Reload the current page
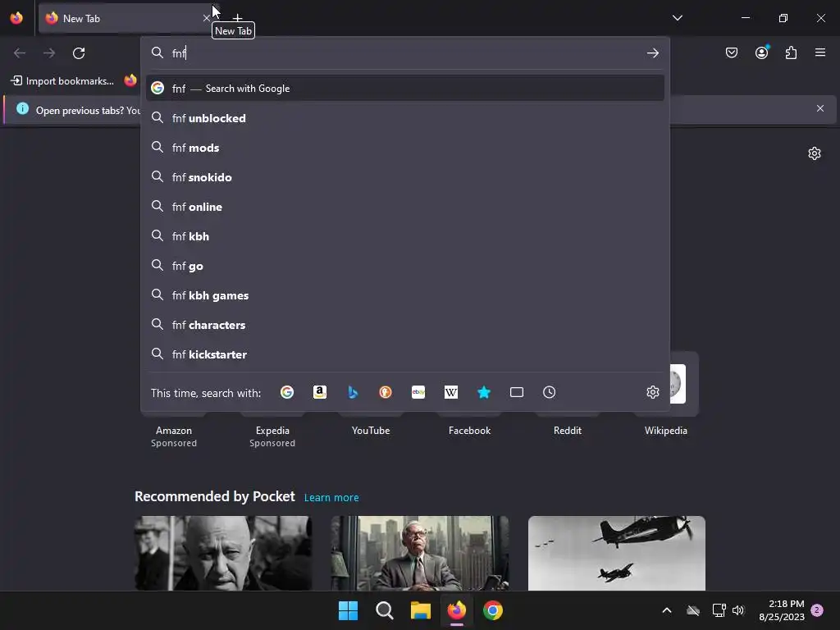The height and width of the screenshot is (630, 840). pyautogui.click(x=79, y=53)
